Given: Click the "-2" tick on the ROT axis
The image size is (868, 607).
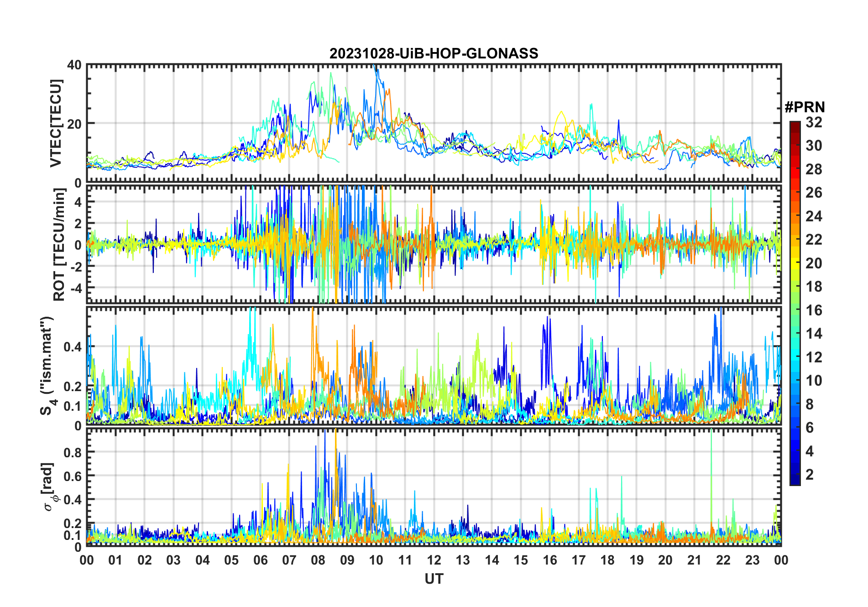Looking at the screenshot, I should pyautogui.click(x=75, y=267).
